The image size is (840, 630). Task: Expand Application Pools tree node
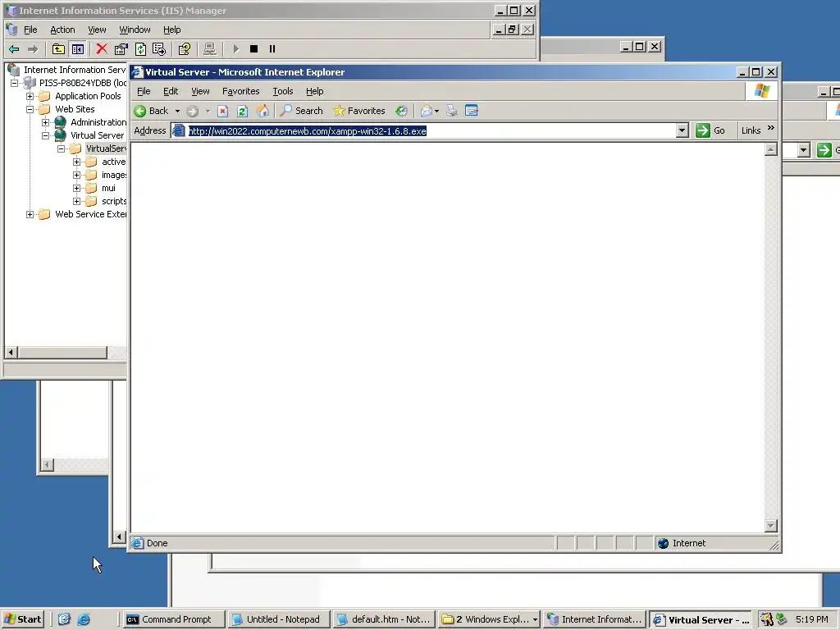(30, 97)
